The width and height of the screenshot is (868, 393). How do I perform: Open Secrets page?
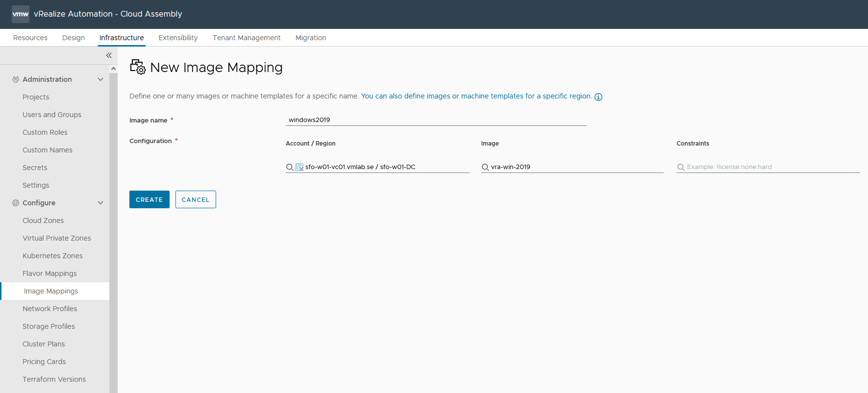pos(35,168)
